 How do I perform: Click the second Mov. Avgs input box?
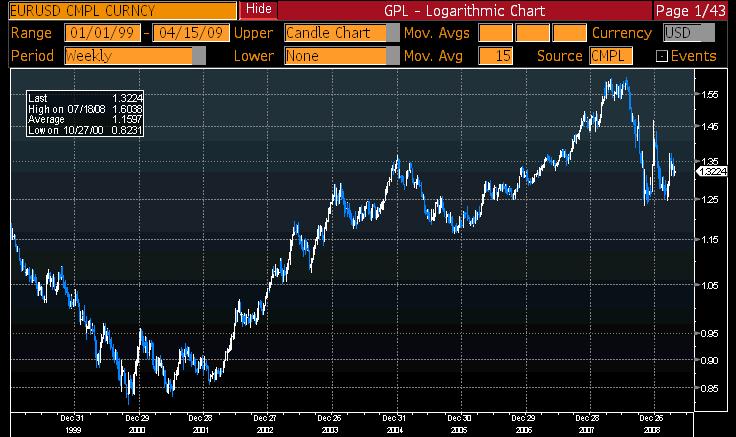532,33
